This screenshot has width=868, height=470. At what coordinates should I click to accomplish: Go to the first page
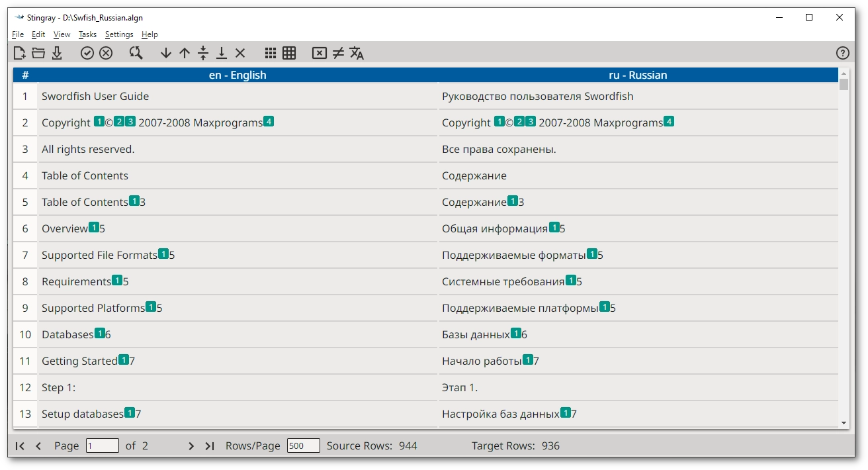[x=20, y=446]
